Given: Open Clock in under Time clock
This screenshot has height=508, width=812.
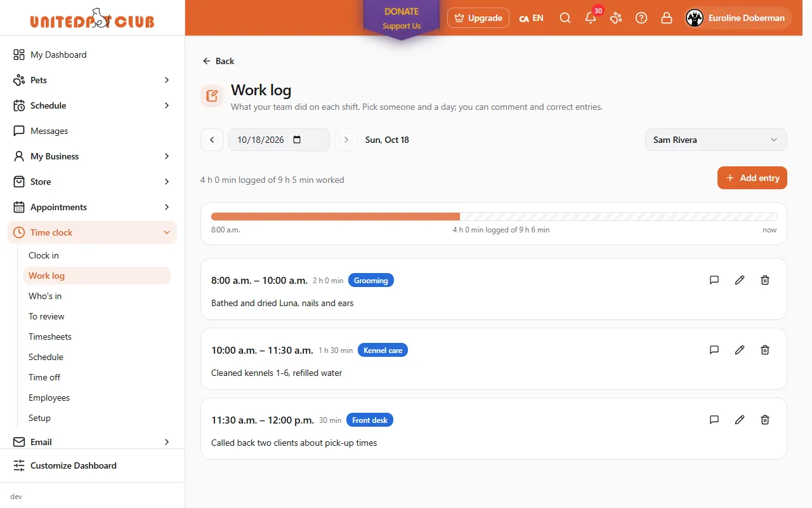Looking at the screenshot, I should tap(97, 255).
